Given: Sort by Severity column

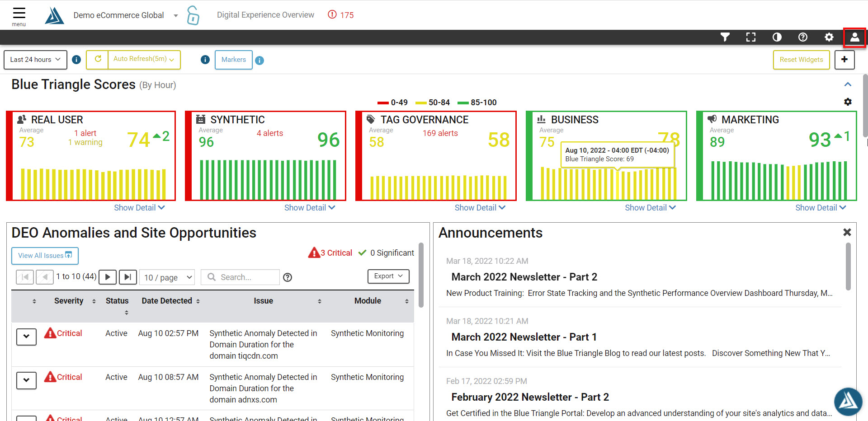Looking at the screenshot, I should click(x=75, y=301).
